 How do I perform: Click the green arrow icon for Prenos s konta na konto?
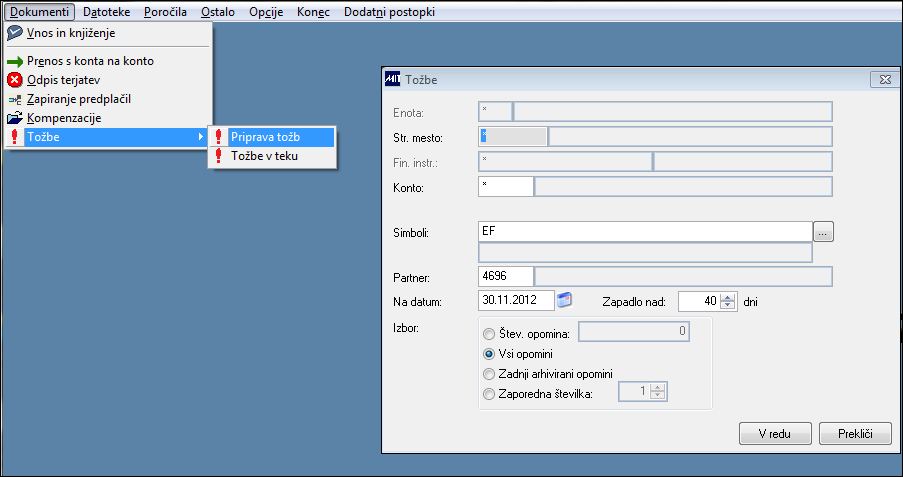tap(15, 62)
